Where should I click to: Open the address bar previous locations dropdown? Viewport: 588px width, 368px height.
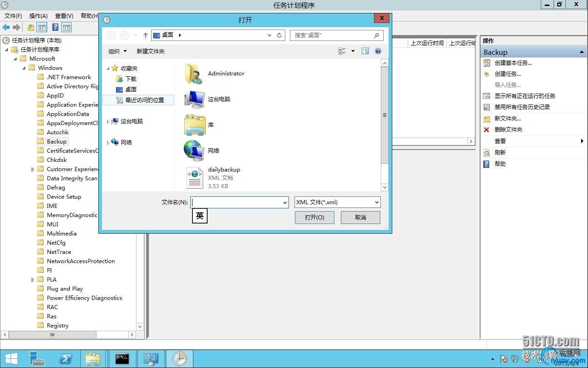pos(270,35)
